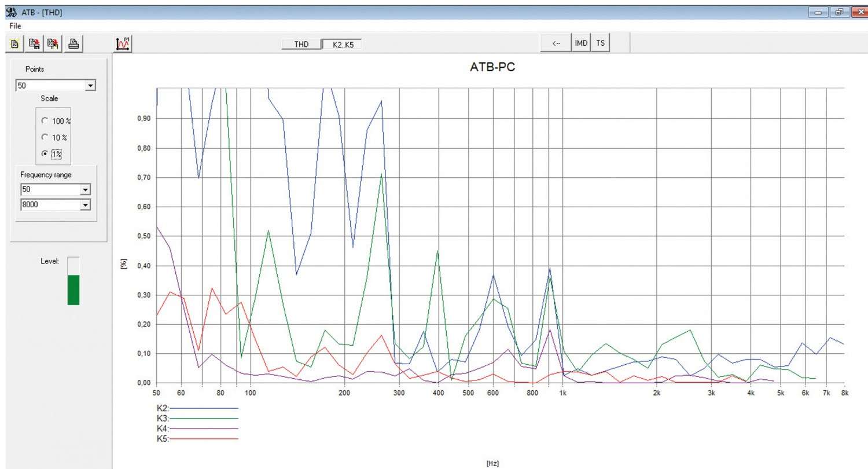Select the 10 % scale option
Screen dimensions: 868x469
pos(55,137)
